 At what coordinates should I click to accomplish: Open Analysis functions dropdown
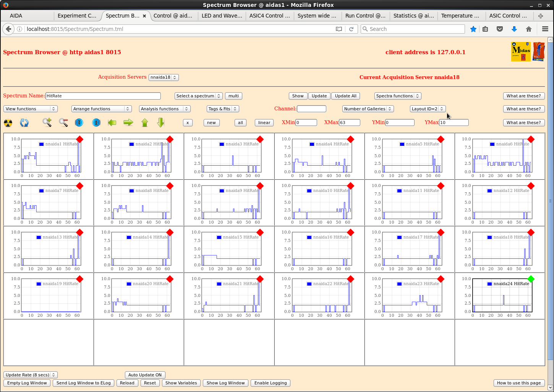point(165,109)
